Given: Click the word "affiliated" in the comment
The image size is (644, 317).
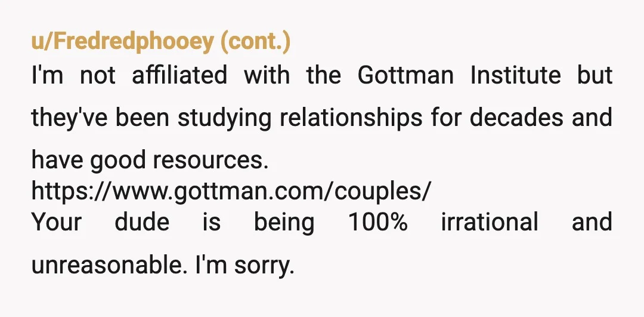Looking at the screenshot, I should pyautogui.click(x=179, y=75).
